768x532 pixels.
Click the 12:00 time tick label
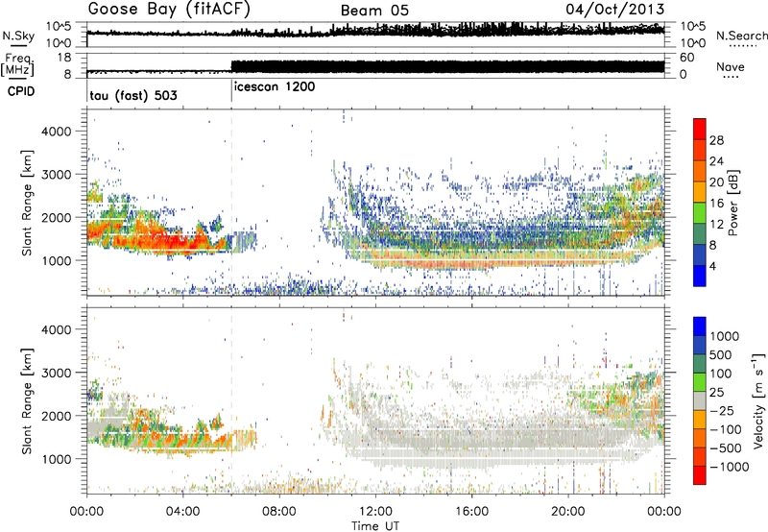[375, 512]
